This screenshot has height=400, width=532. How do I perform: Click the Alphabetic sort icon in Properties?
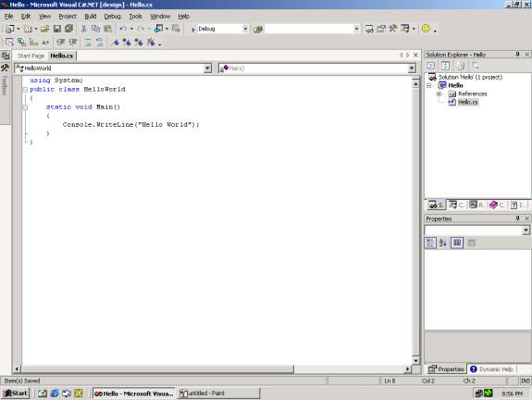442,243
